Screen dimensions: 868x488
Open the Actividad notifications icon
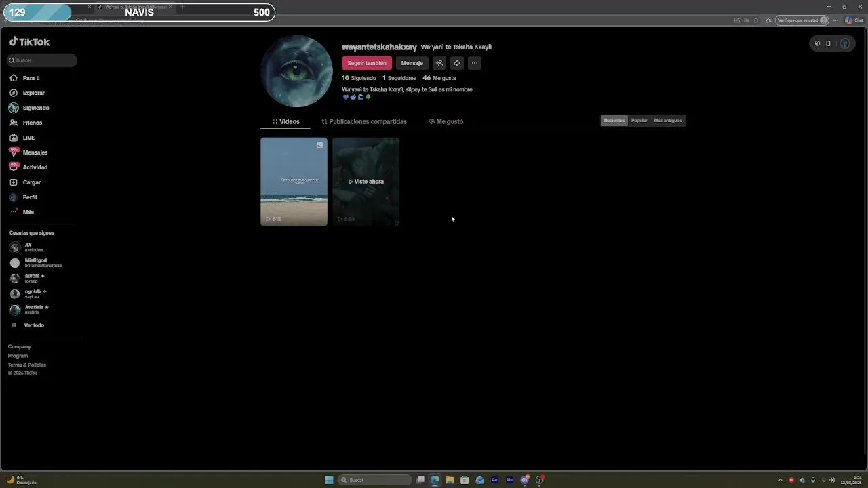tap(14, 167)
